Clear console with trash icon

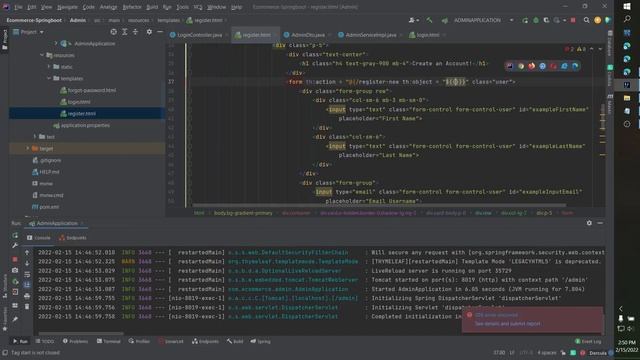pyautogui.click(x=27, y=307)
